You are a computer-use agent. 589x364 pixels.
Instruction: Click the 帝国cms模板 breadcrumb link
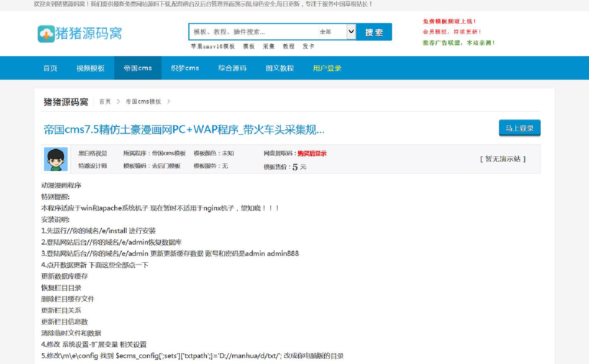click(x=143, y=102)
